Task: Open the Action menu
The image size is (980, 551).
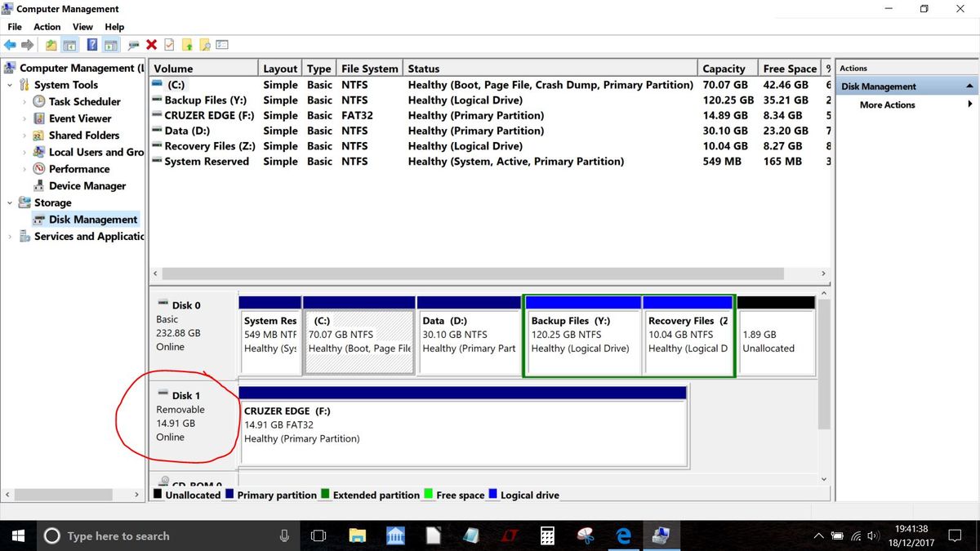Action: click(47, 27)
